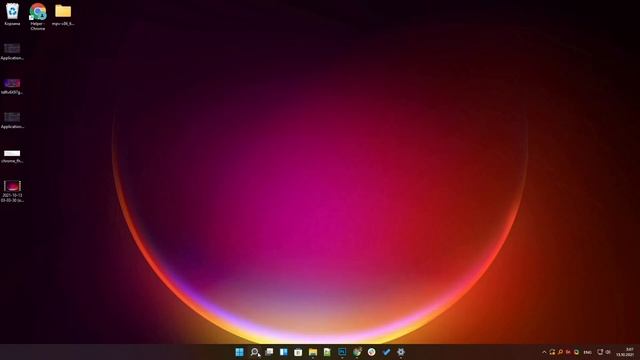Switch to the Photoshop taskbar icon
Screen dimensions: 640x360
tap(342, 352)
